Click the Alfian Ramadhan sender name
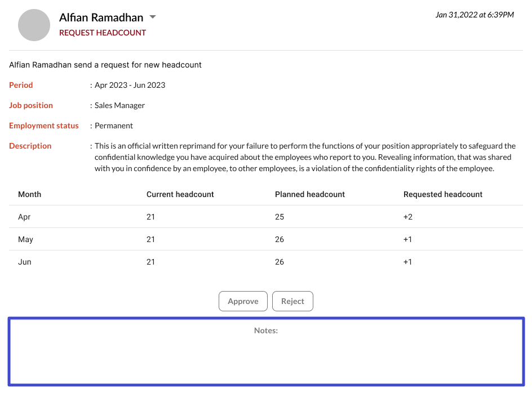The width and height of the screenshot is (532, 398). [101, 17]
